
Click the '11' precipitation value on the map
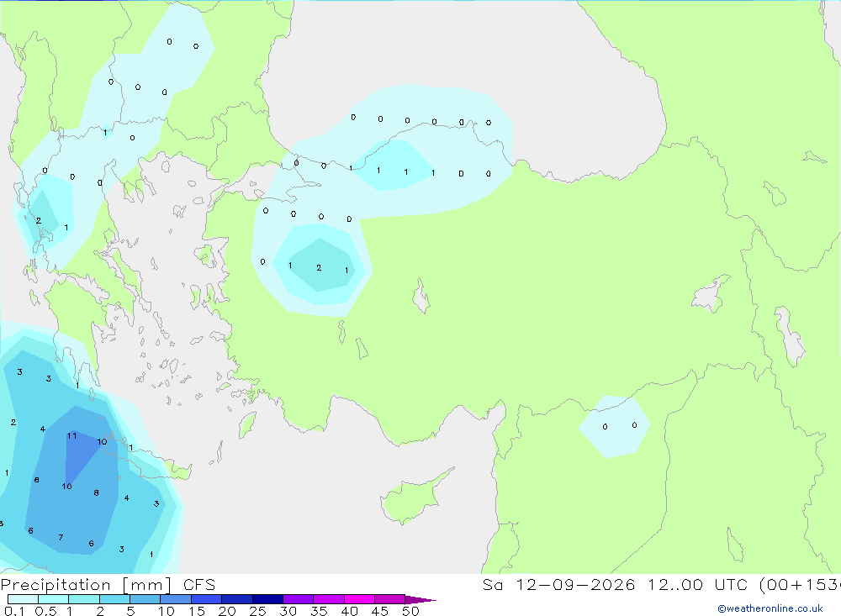[71, 436]
